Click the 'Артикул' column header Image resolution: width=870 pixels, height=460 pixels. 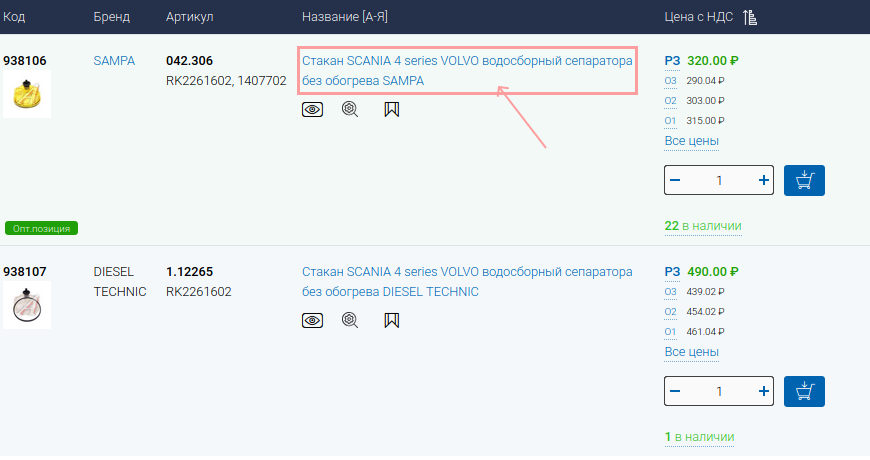[189, 17]
